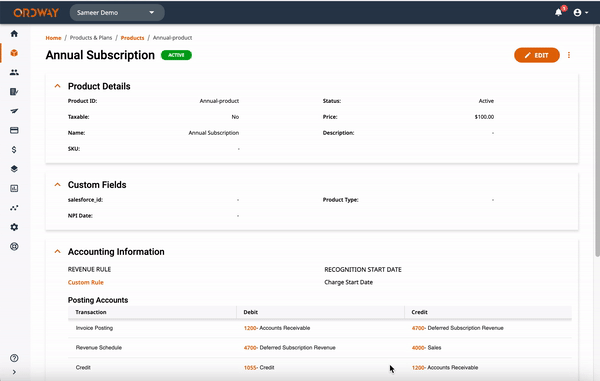Collapse the Custom Fields section
This screenshot has width=600, height=381.
point(57,184)
